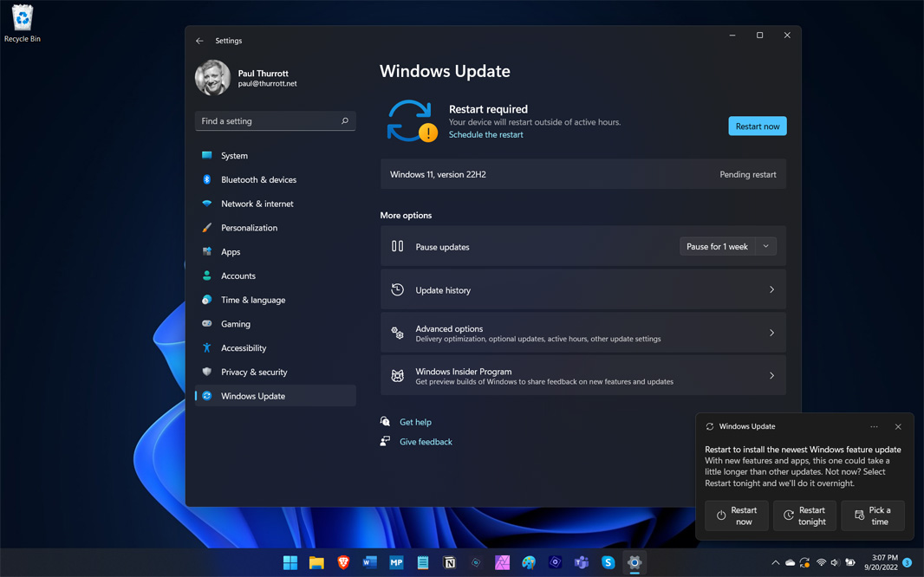924x577 pixels.
Task: Expand the Windows Insider Program section
Action: 582,375
